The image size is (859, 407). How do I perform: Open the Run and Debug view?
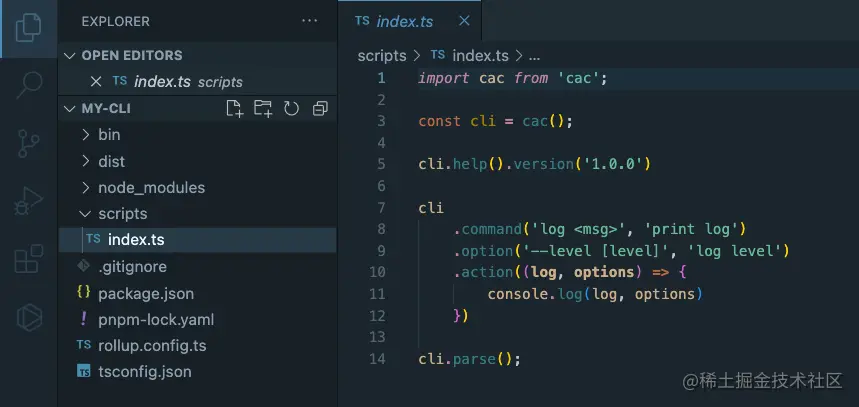pos(28,202)
